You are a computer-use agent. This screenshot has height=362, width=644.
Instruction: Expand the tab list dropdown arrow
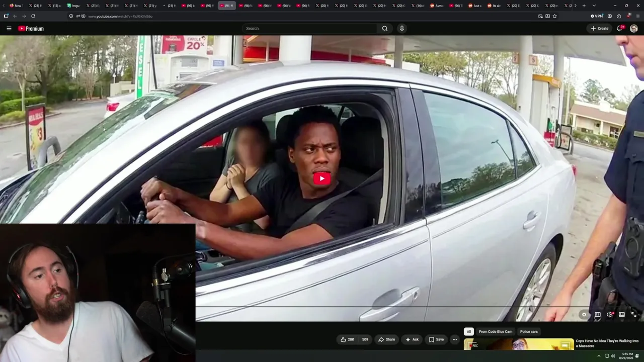click(x=594, y=6)
